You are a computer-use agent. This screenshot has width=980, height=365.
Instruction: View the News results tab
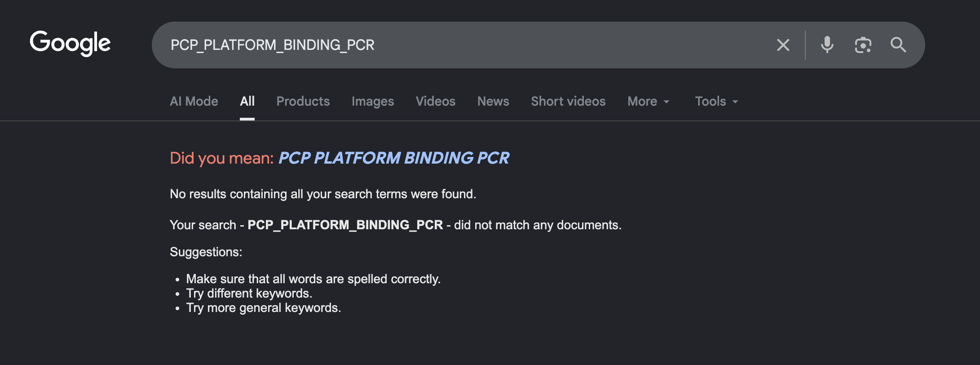[493, 102]
